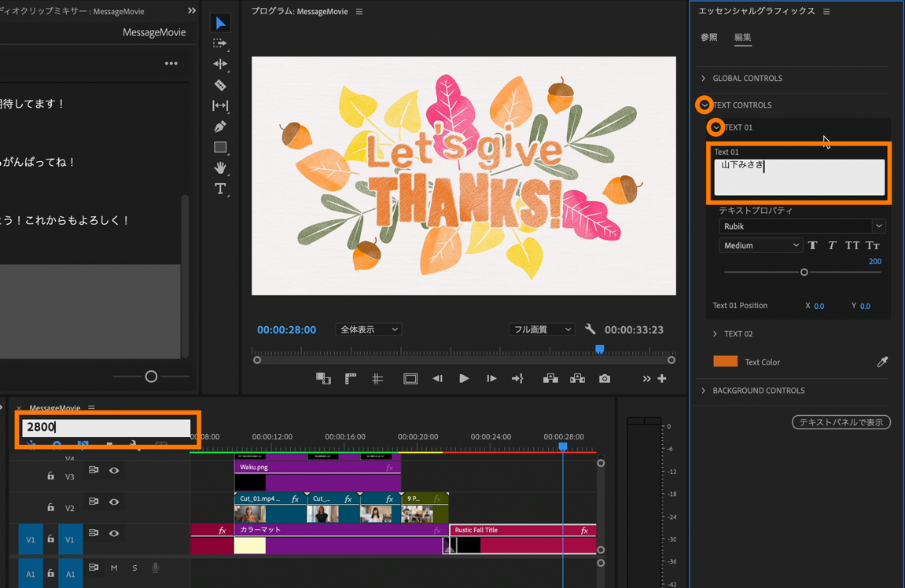Toggle Safe Margins overlay button

410,379
